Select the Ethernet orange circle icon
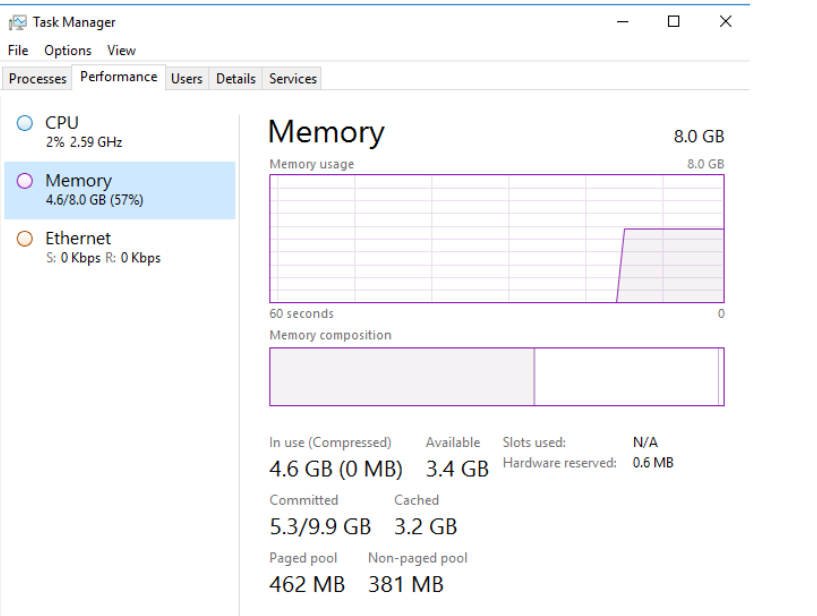 (24, 239)
